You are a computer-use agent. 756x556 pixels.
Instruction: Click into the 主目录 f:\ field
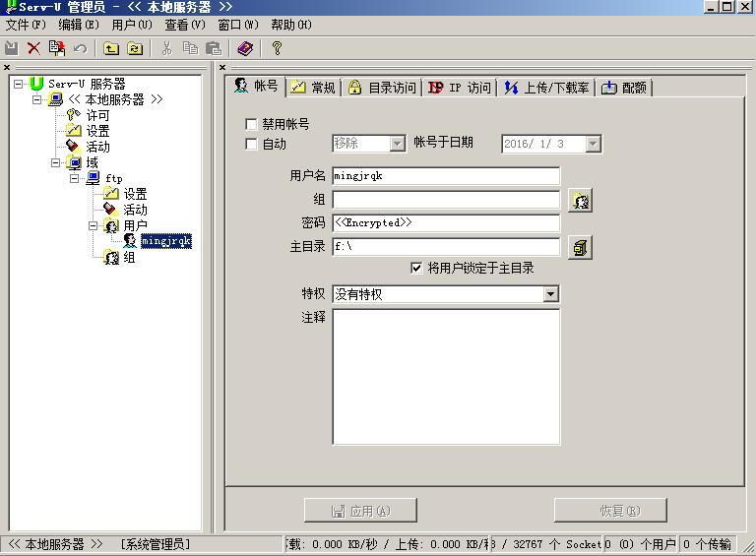[x=446, y=247]
